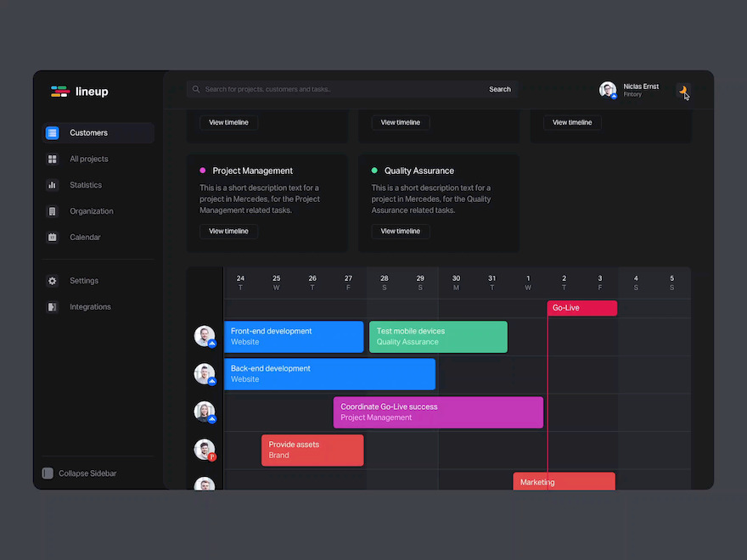747x560 pixels.
Task: Click the Calendar icon in sidebar
Action: point(53,237)
